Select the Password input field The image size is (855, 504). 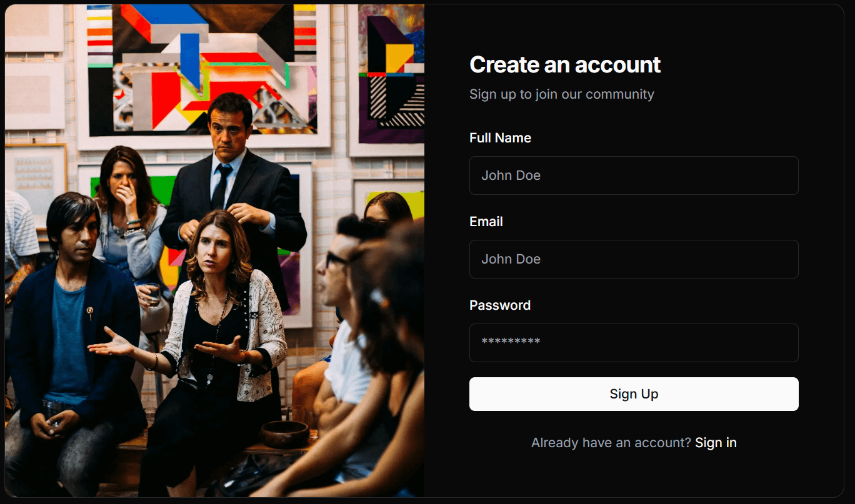point(633,343)
